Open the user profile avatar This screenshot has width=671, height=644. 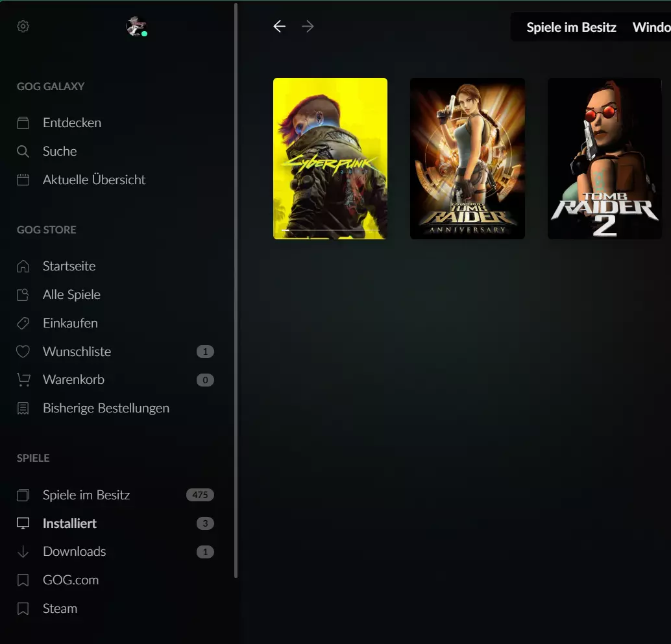[136, 27]
